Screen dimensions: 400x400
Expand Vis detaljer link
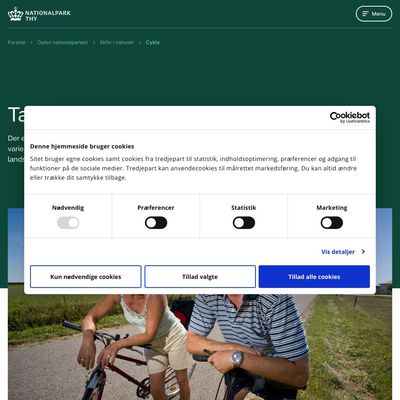338,252
